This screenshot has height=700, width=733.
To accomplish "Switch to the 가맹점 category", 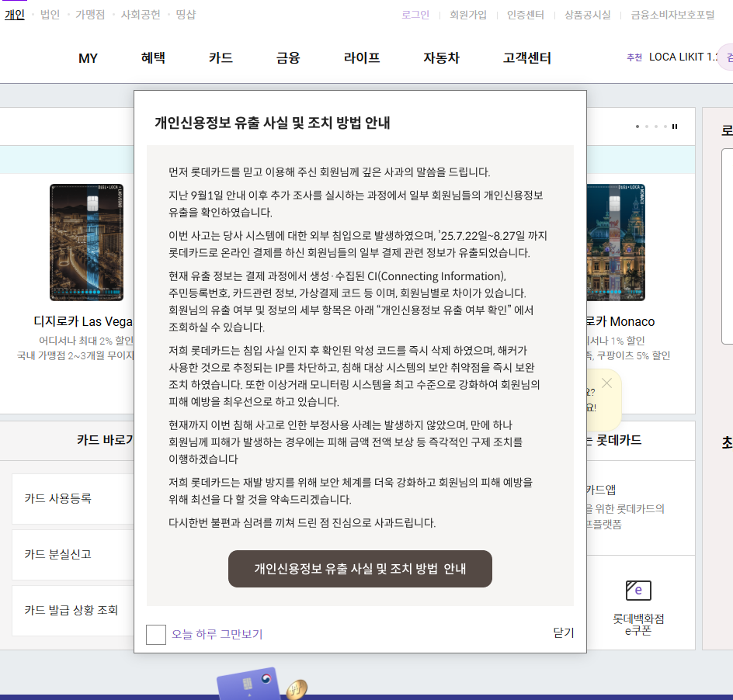I will click(x=90, y=15).
